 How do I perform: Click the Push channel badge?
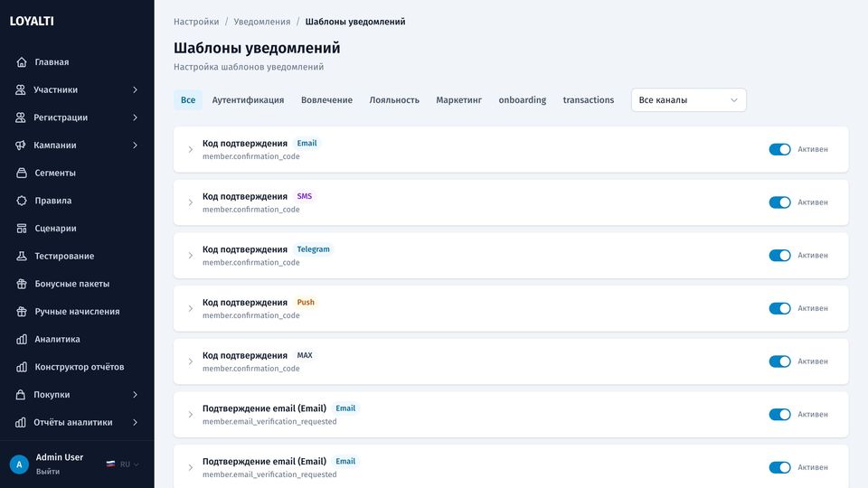306,303
